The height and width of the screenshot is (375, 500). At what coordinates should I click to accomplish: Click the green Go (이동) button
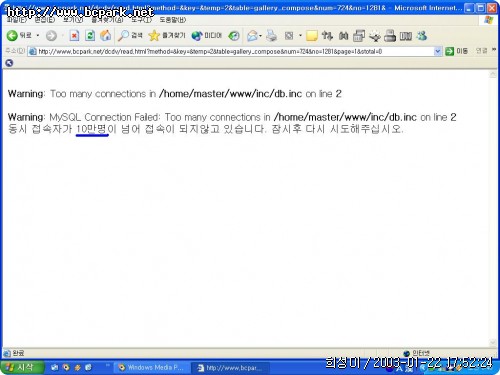pos(457,51)
